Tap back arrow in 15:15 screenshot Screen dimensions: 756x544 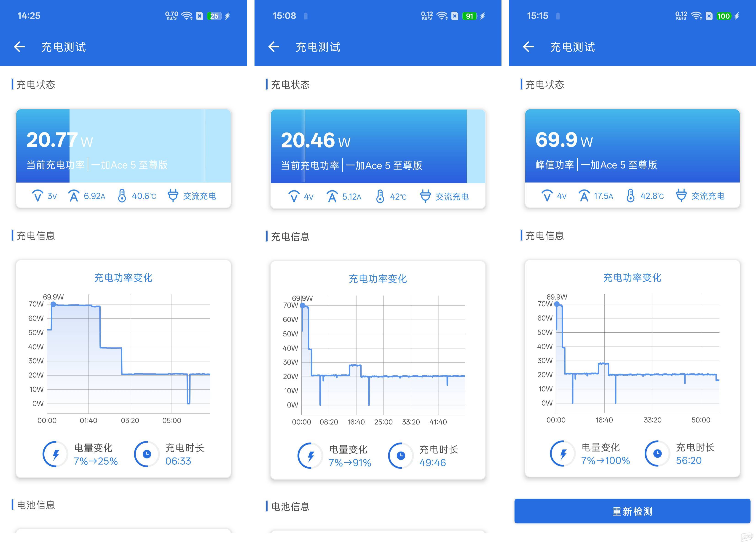point(528,47)
